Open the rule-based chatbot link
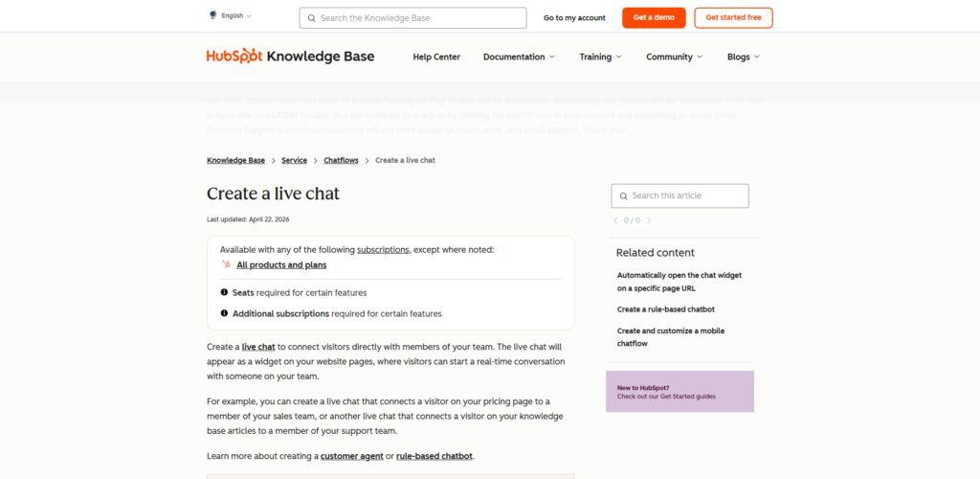The height and width of the screenshot is (479, 980). (x=434, y=456)
